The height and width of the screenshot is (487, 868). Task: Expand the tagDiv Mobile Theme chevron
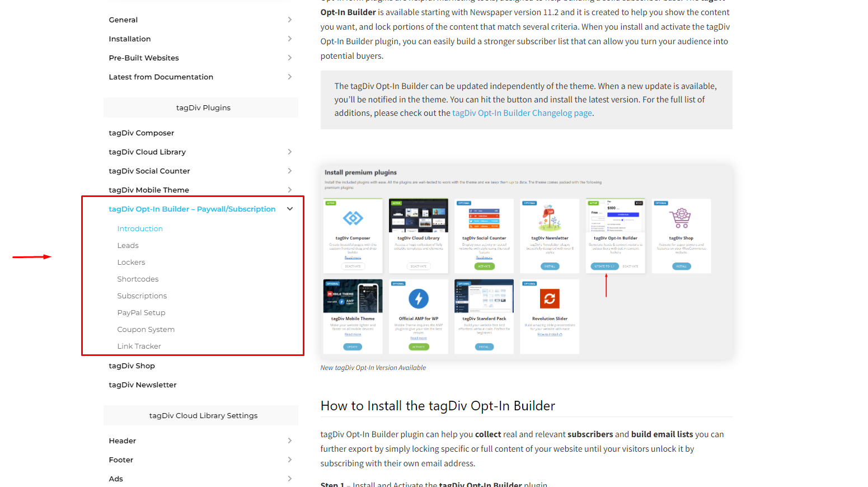(289, 190)
